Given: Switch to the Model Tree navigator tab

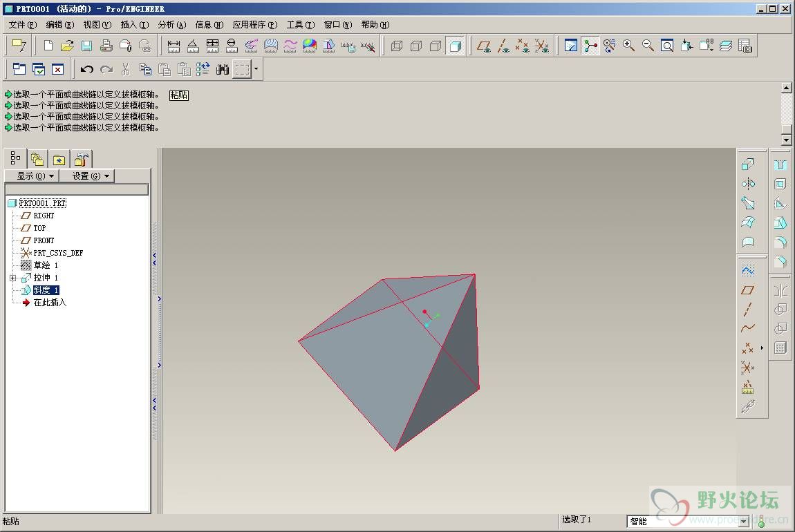Looking at the screenshot, I should point(15,158).
